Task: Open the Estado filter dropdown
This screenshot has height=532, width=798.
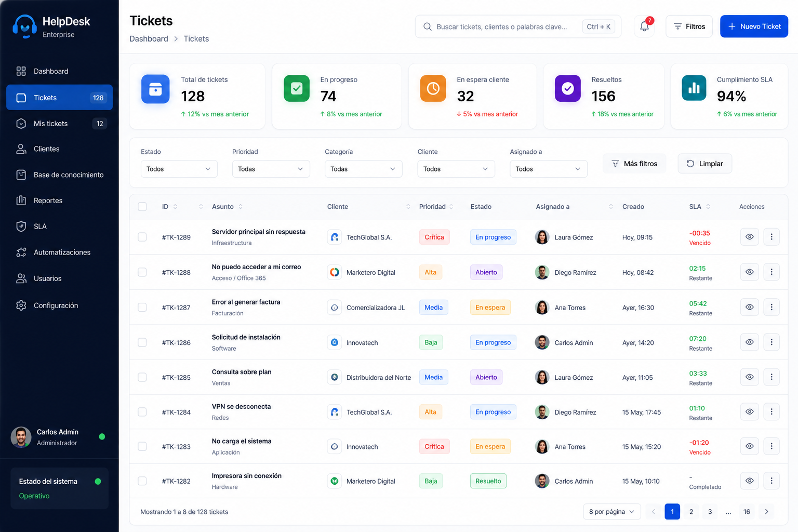Action: pyautogui.click(x=179, y=169)
